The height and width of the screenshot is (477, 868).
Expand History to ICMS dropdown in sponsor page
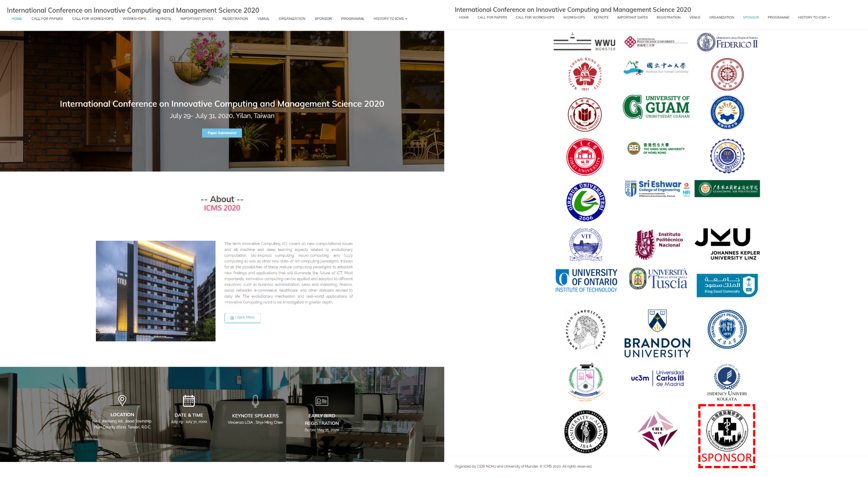click(814, 17)
